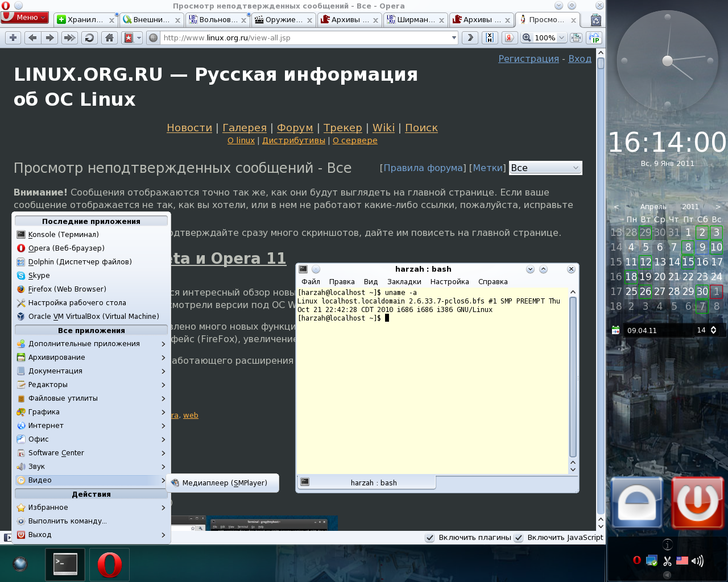Click the new tab icon in the Konsole tab bar
The height and width of the screenshot is (582, 728).
point(305,482)
